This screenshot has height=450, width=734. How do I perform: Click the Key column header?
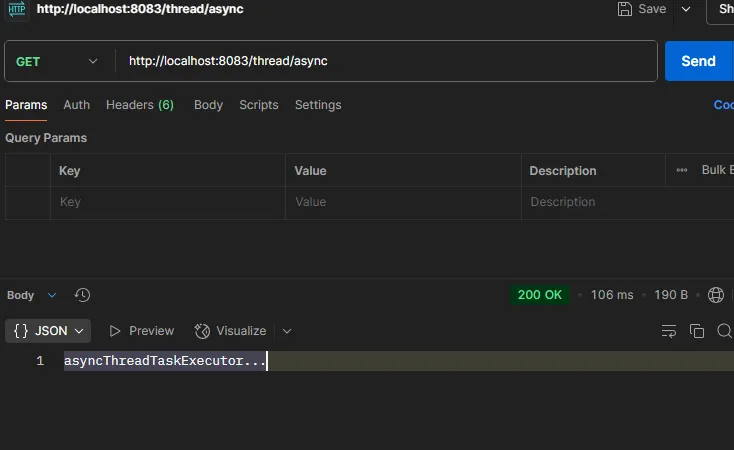[70, 171]
